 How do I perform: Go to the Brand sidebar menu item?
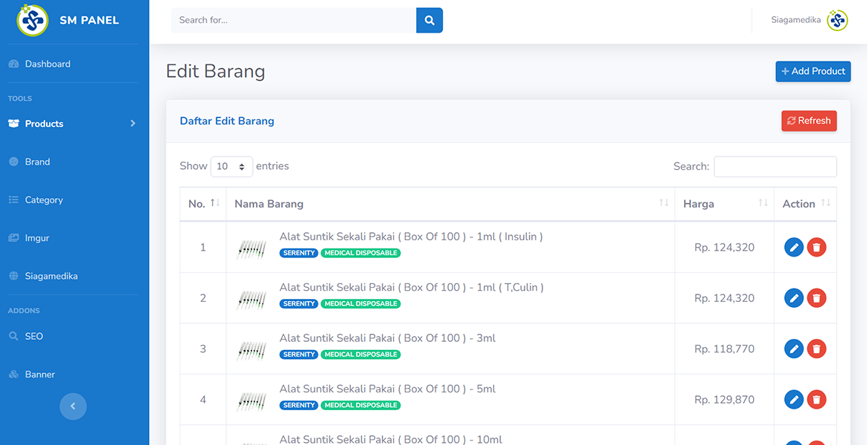tap(37, 162)
